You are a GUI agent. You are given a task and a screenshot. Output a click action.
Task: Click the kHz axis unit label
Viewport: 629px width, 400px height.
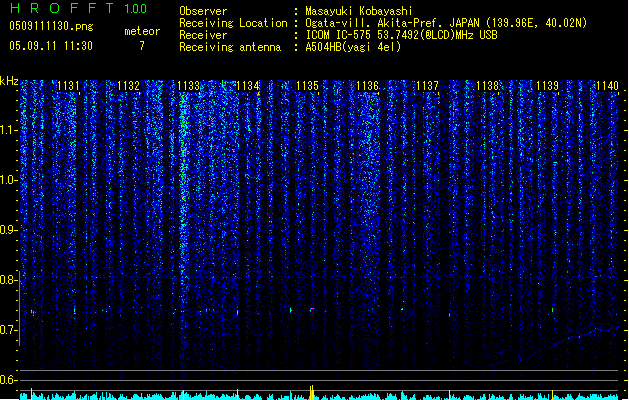[9, 81]
